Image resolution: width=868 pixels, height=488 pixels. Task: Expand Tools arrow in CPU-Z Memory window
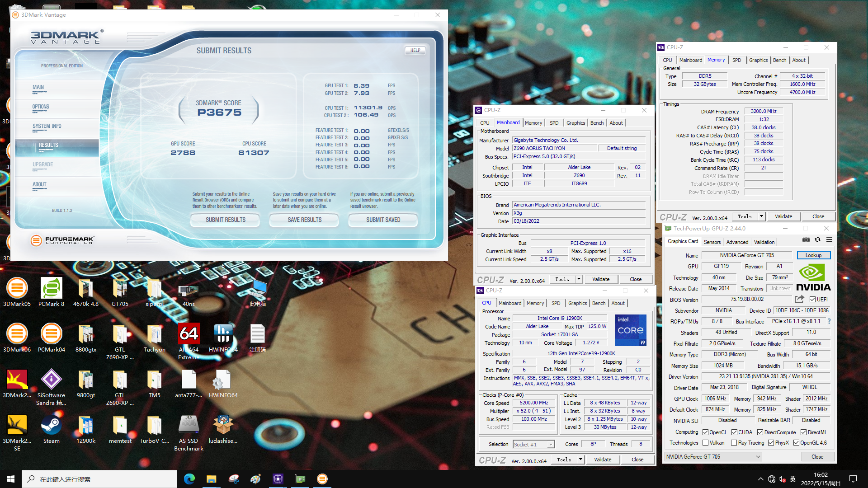(761, 216)
